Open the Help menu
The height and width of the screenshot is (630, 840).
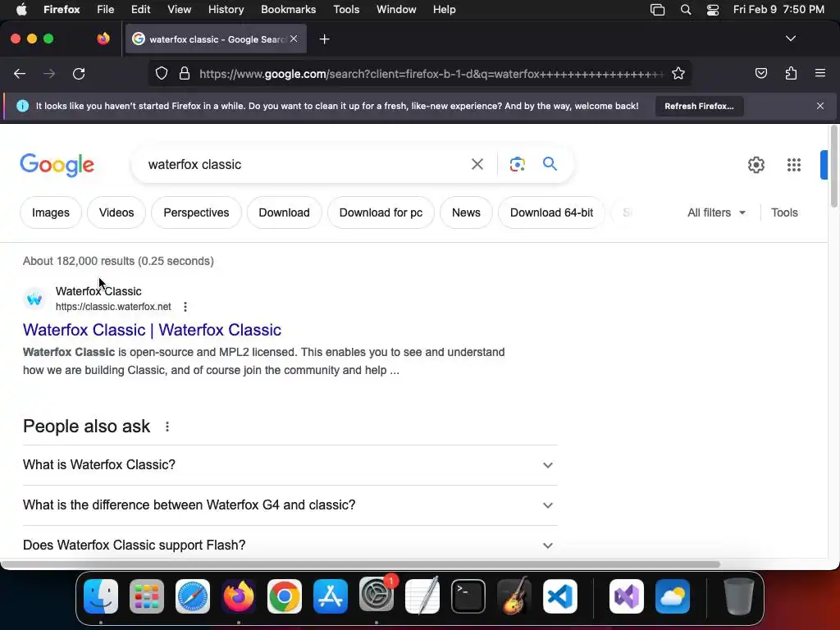(444, 10)
